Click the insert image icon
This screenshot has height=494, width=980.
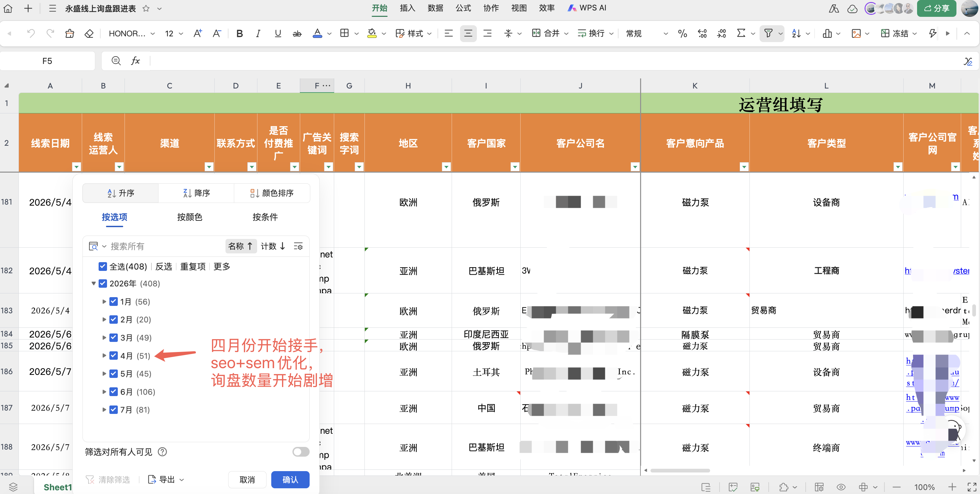pyautogui.click(x=856, y=33)
